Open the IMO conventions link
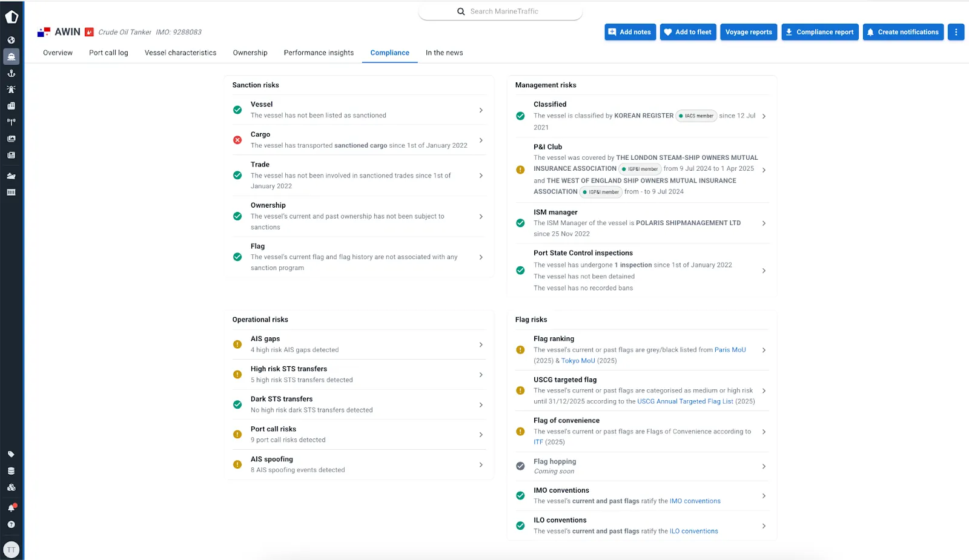Image resolution: width=969 pixels, height=560 pixels. click(x=695, y=501)
